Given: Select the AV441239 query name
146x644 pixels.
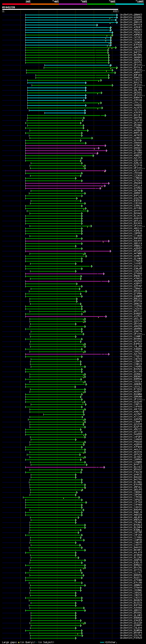Looking at the screenshot, I should click(x=8, y=8).
